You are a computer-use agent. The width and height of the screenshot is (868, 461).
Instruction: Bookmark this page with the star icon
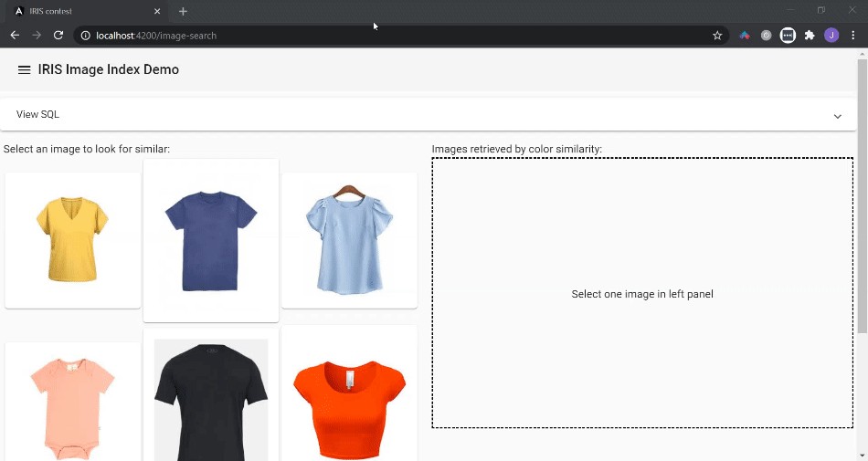click(x=717, y=36)
